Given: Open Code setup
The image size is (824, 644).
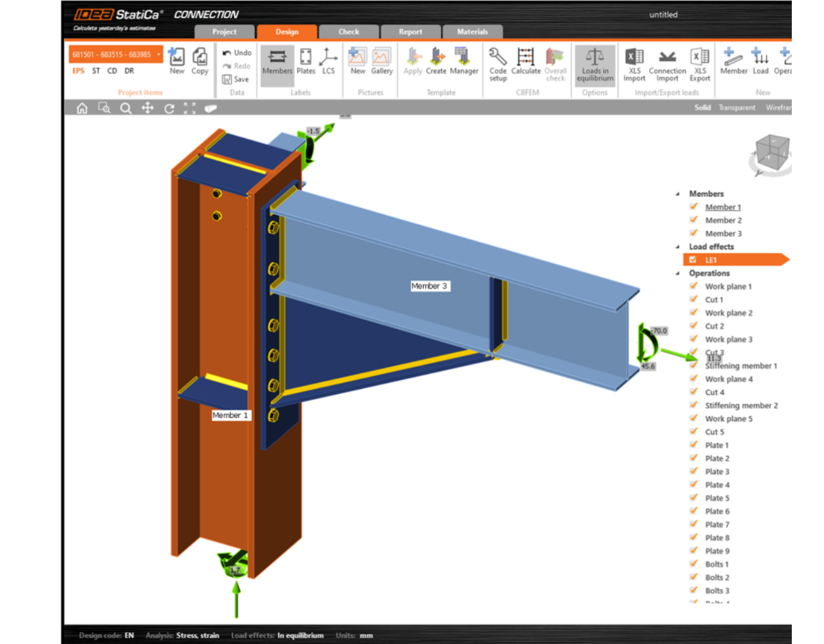Looking at the screenshot, I should 497,63.
